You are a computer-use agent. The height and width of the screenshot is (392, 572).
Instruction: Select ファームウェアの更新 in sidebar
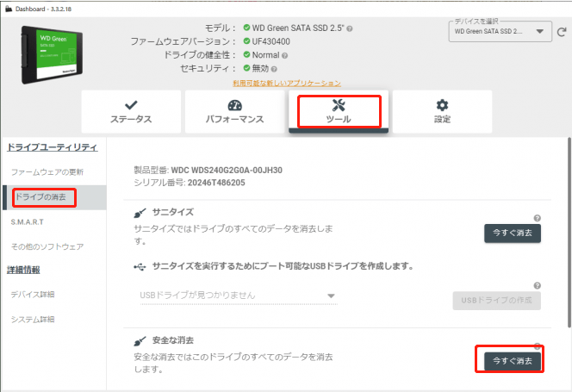(x=47, y=172)
